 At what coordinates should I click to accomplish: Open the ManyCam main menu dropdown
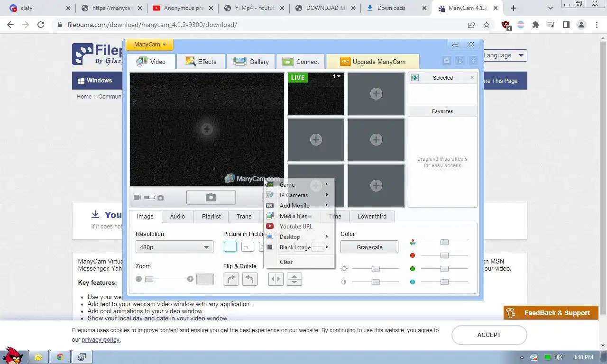click(x=149, y=44)
